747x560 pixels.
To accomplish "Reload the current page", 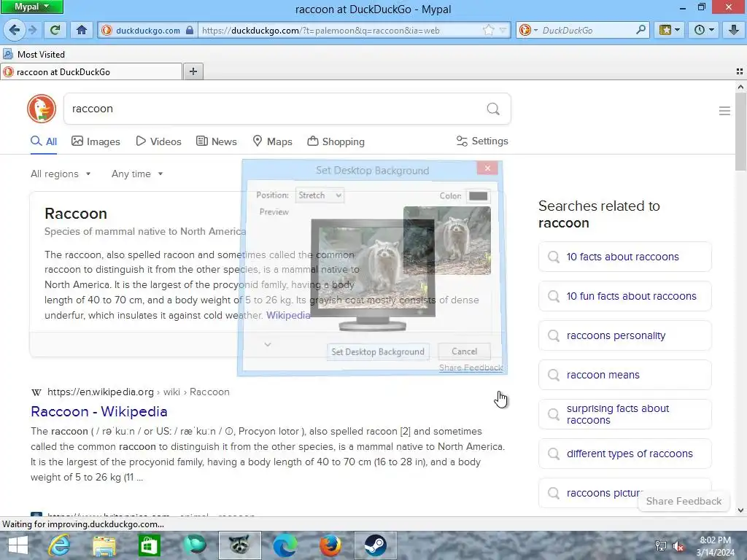I will click(x=55, y=30).
